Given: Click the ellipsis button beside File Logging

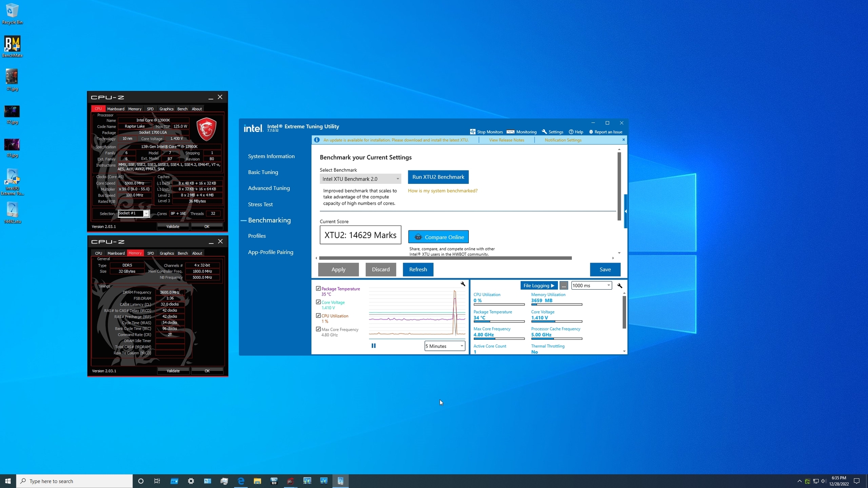Looking at the screenshot, I should 564,286.
